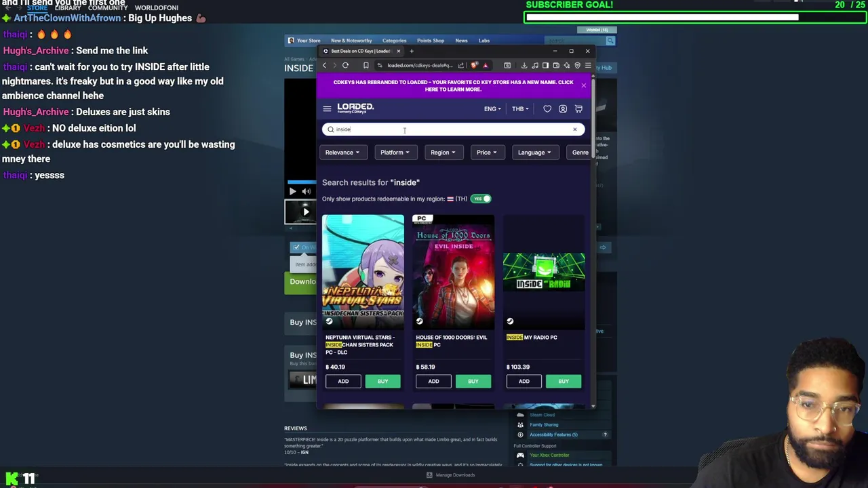Open the browser downloads icon
The height and width of the screenshot is (488, 868).
(524, 66)
